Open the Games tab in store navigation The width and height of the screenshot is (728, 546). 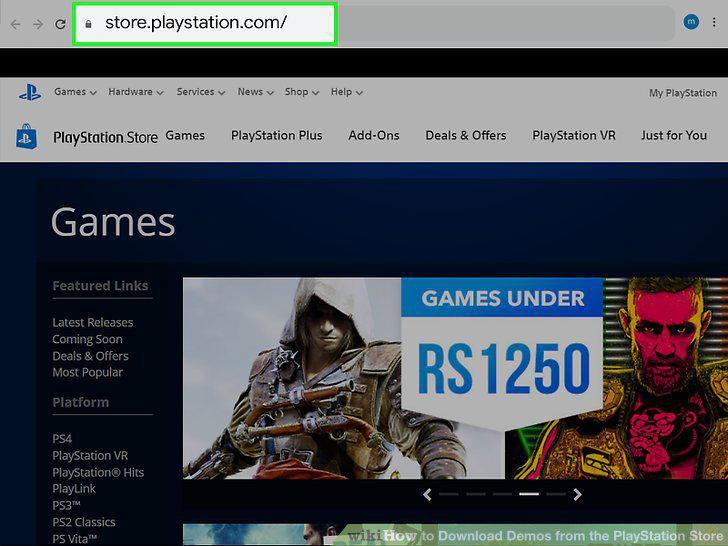click(x=185, y=136)
